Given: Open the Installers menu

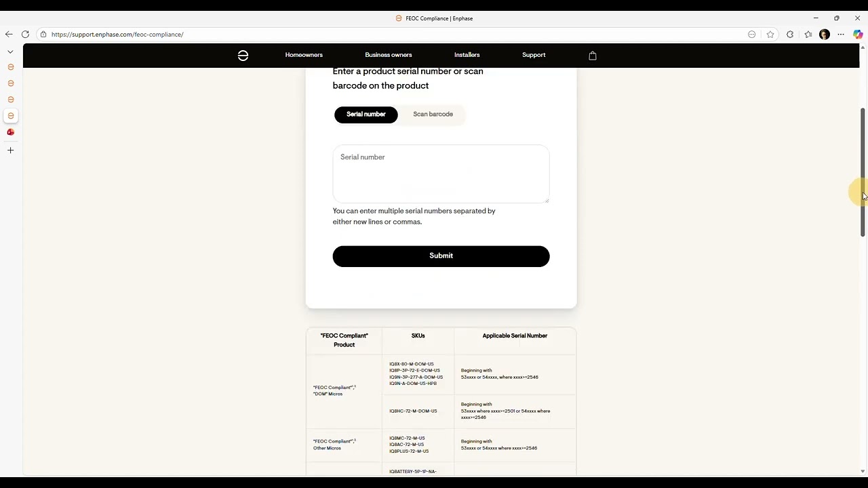Looking at the screenshot, I should (467, 55).
